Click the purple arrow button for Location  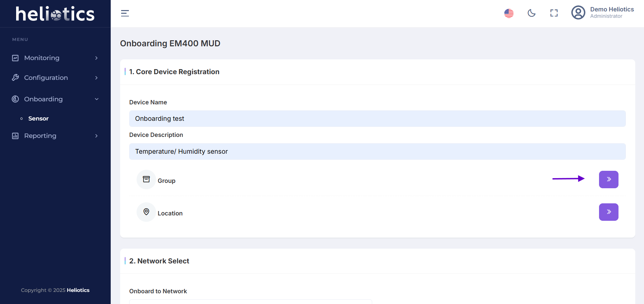tap(608, 212)
